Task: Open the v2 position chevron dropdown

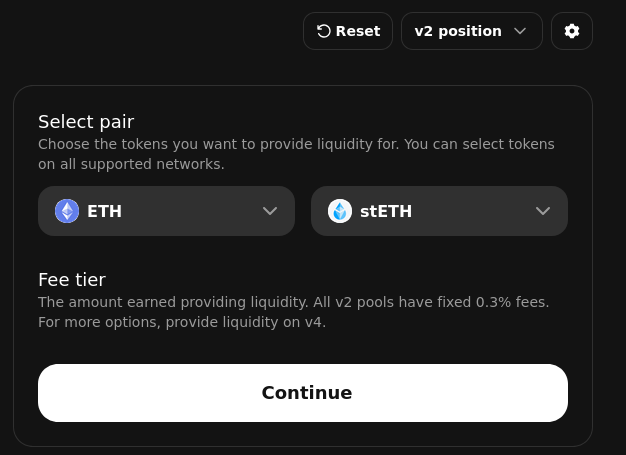Action: 520,31
